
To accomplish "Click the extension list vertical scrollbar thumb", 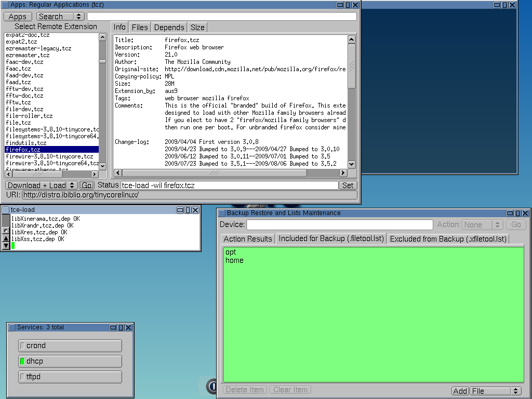I will 102,61.
